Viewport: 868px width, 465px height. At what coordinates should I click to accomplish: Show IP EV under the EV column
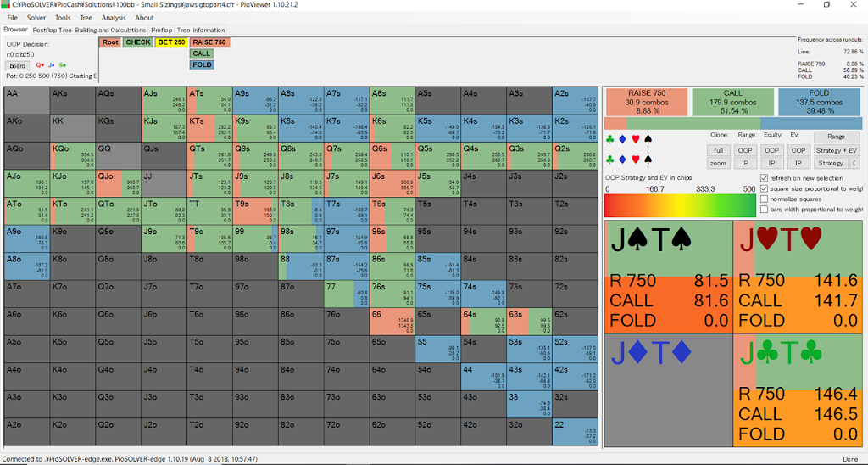click(x=798, y=163)
